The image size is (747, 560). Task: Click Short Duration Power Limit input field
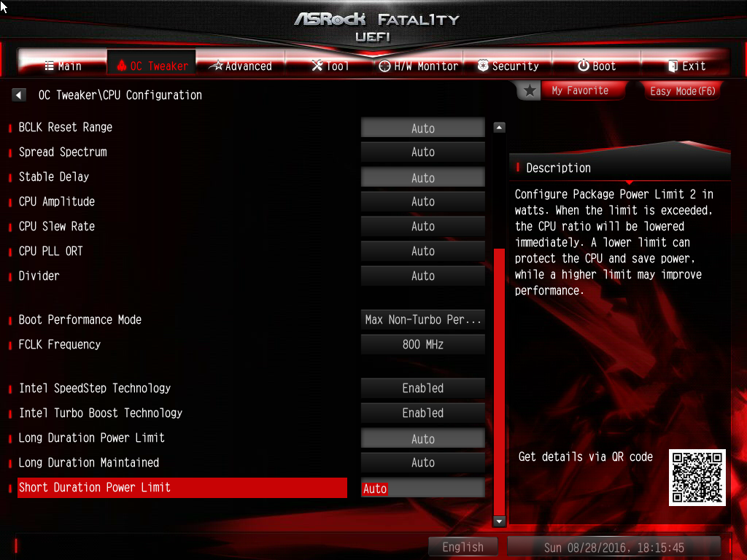pyautogui.click(x=422, y=488)
